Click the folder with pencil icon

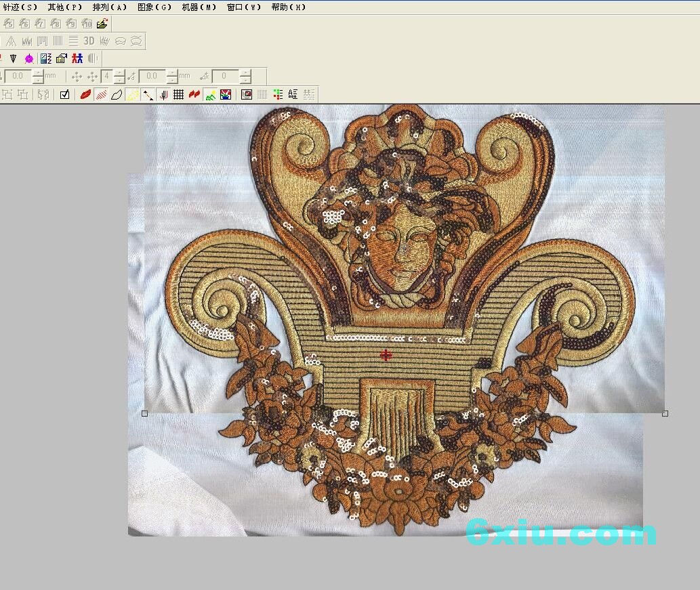102,24
